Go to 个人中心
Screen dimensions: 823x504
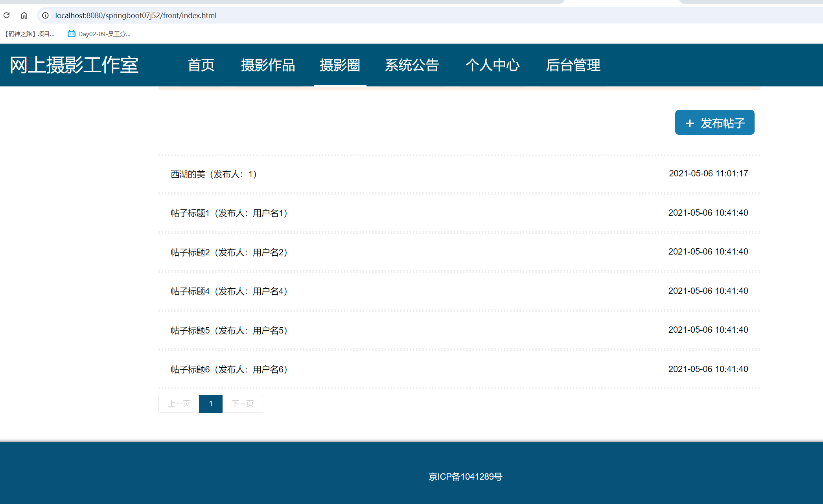[493, 65]
